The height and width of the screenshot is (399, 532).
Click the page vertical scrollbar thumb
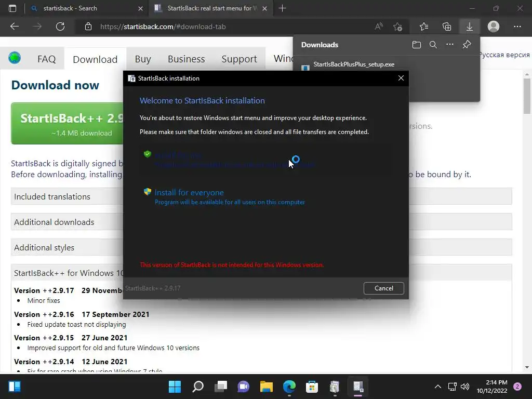pyautogui.click(x=527, y=96)
